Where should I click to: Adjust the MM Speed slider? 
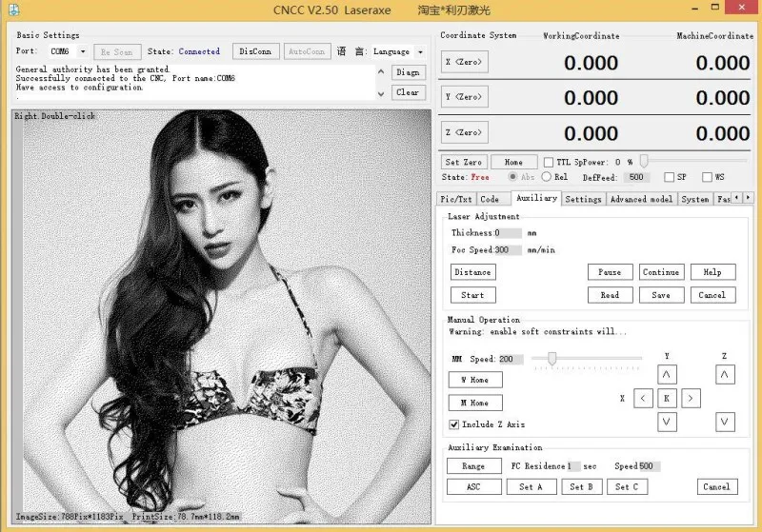(551, 359)
